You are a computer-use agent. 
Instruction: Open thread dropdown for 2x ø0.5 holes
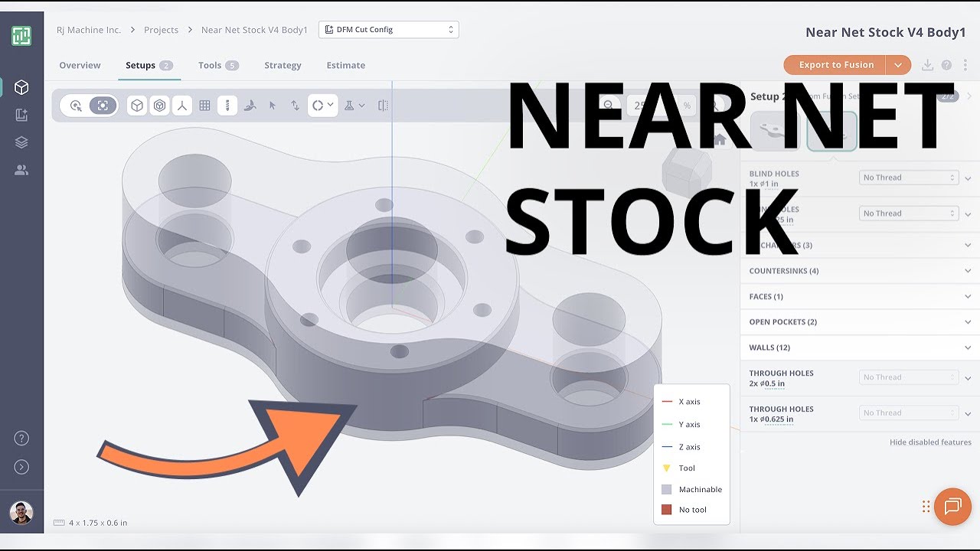click(909, 377)
